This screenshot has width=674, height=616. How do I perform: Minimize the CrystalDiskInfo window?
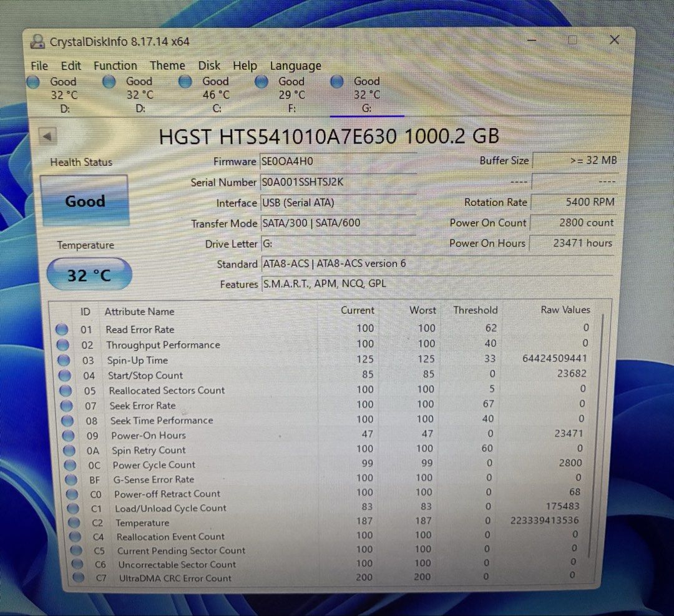(531, 41)
